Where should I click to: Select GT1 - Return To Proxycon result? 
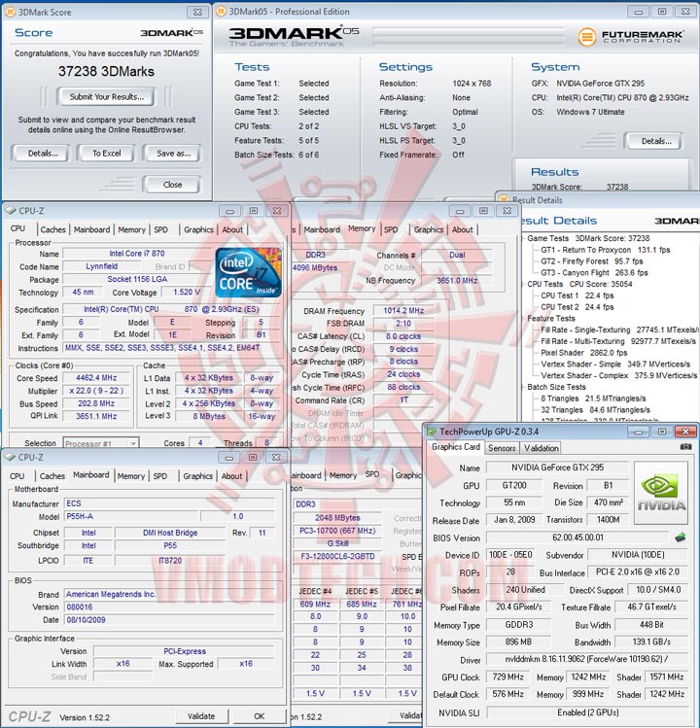pos(605,250)
